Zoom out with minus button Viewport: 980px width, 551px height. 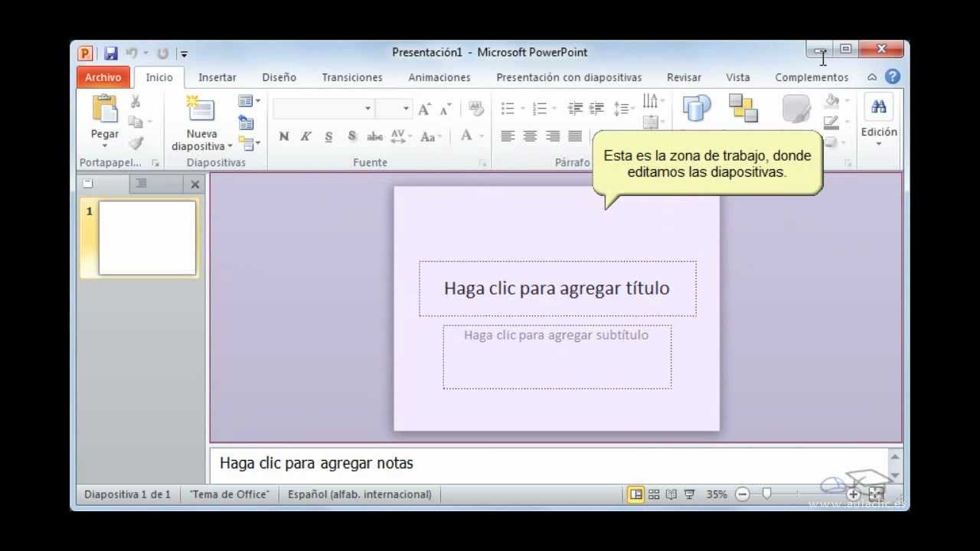click(742, 494)
